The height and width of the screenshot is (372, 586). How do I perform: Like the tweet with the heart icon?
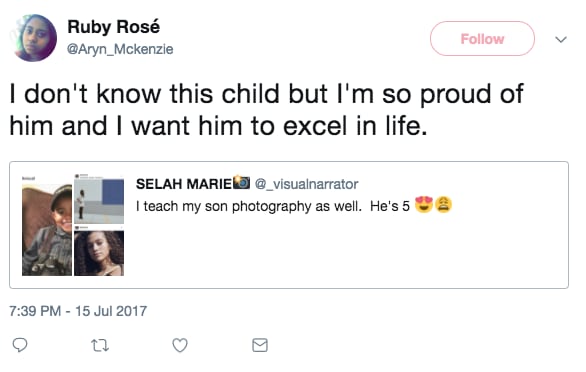(x=180, y=345)
